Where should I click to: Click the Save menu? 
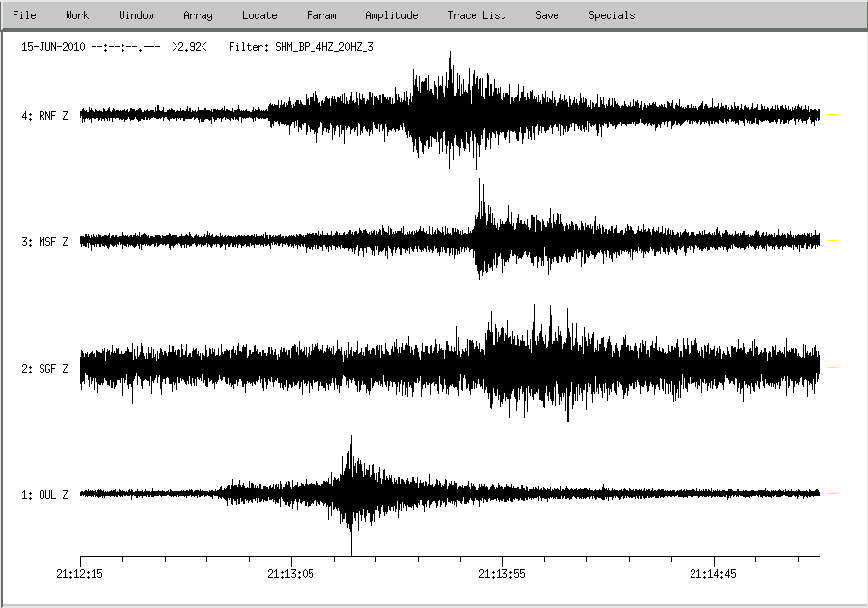pos(547,15)
